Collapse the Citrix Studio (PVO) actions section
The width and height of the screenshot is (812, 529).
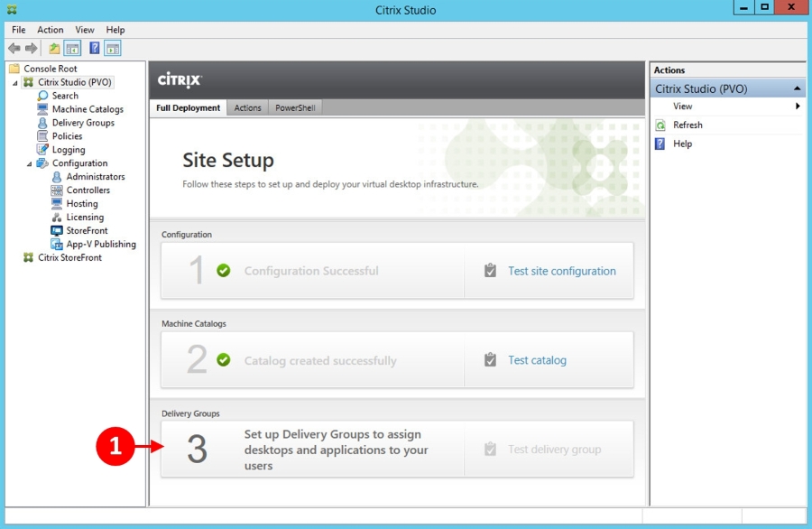coord(797,88)
